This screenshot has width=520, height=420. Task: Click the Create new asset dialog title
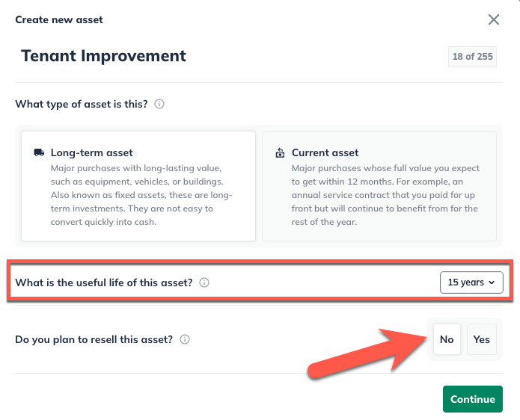[x=59, y=20]
